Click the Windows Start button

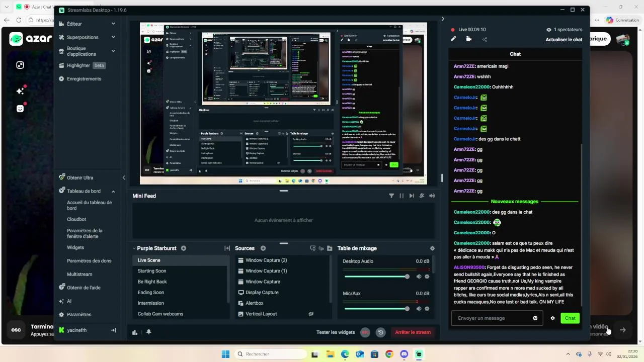pos(225,354)
